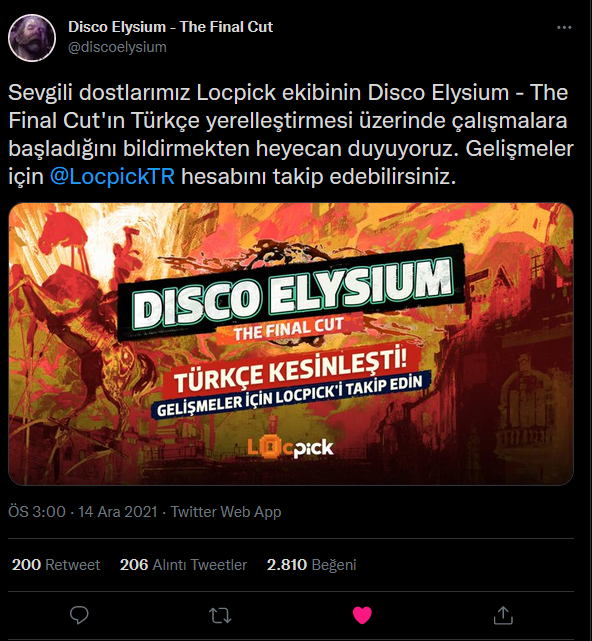This screenshot has height=641, width=592.
Task: Click the LOCPICK'İ TAKİP EDİN blue strip
Action: [293, 395]
